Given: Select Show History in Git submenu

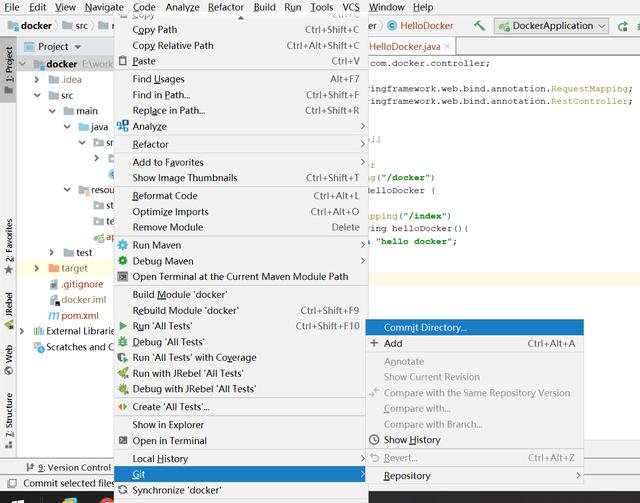Looking at the screenshot, I should [475, 440].
